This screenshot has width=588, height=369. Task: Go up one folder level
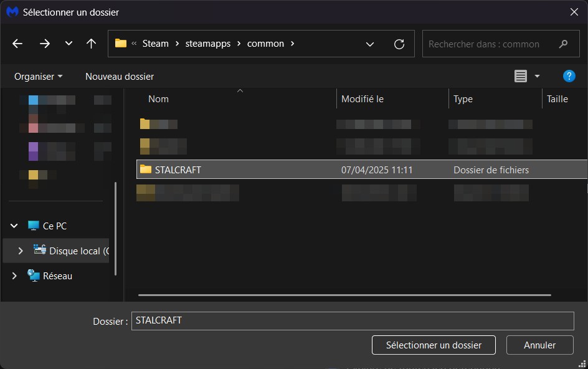click(x=91, y=44)
